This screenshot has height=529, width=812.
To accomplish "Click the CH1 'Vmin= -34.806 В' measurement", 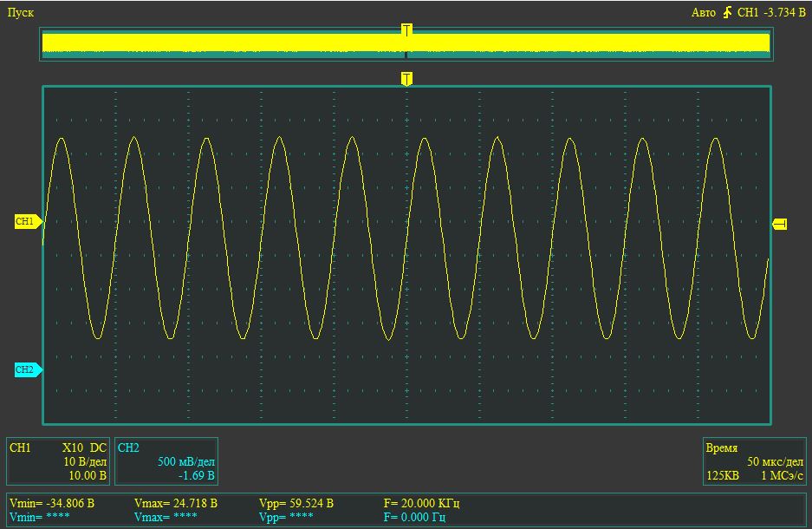I will [x=52, y=503].
